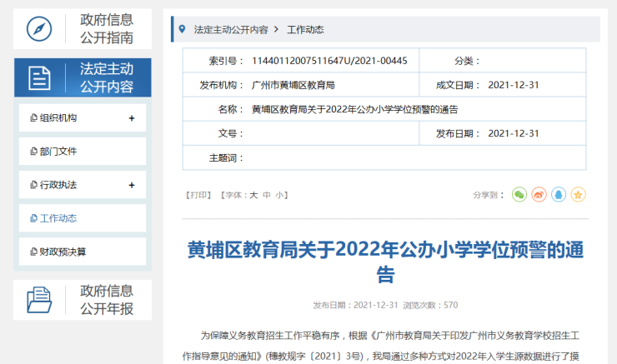Expand the 组织机构 plus sign
Image resolution: width=617 pixels, height=364 pixels.
pos(131,118)
